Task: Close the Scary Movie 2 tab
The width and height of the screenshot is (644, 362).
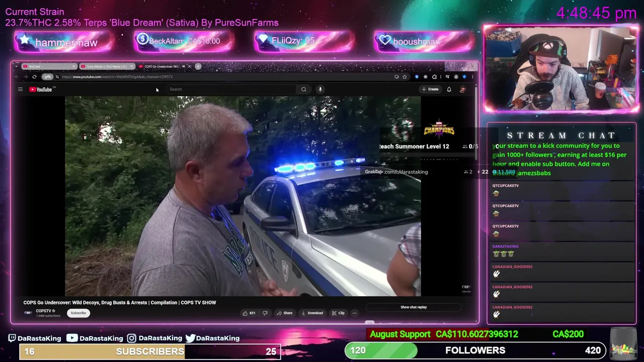Action: tap(132, 66)
